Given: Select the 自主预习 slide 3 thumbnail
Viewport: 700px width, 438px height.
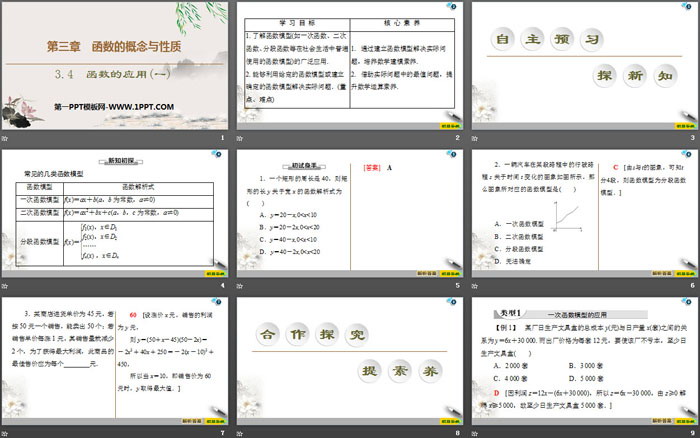Looking at the screenshot, I should pyautogui.click(x=585, y=66).
